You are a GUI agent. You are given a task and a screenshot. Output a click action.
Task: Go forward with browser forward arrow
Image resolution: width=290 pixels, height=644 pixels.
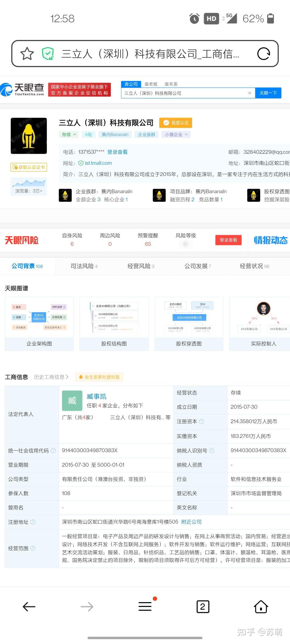pyautogui.click(x=87, y=606)
